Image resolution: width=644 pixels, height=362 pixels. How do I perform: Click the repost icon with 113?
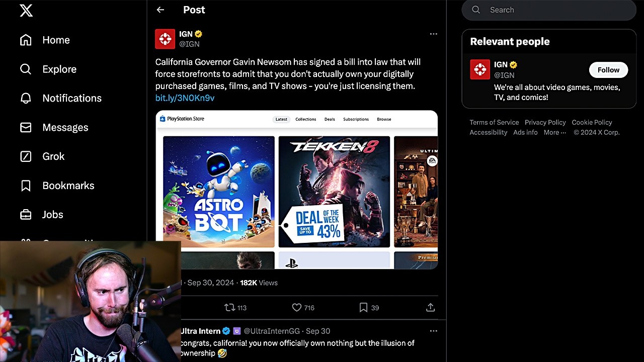[x=230, y=307]
